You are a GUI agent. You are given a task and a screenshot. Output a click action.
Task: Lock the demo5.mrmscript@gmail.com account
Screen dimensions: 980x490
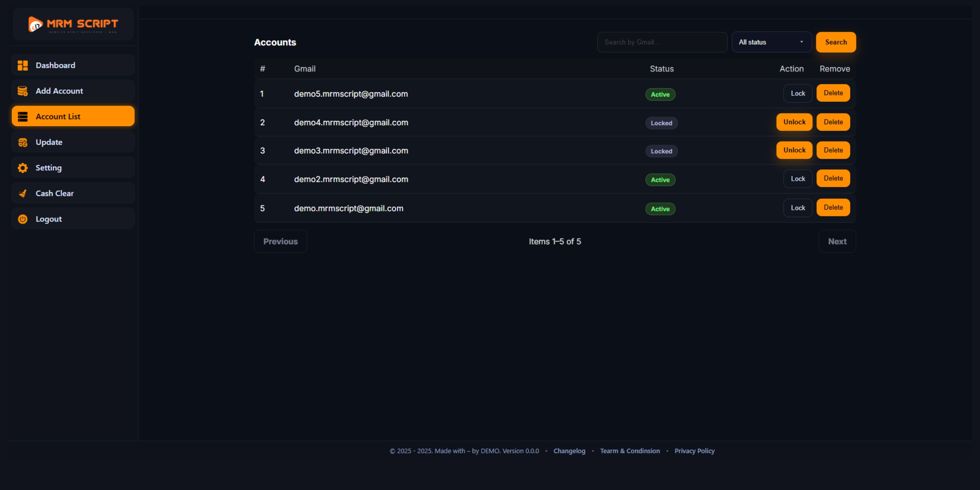(797, 93)
